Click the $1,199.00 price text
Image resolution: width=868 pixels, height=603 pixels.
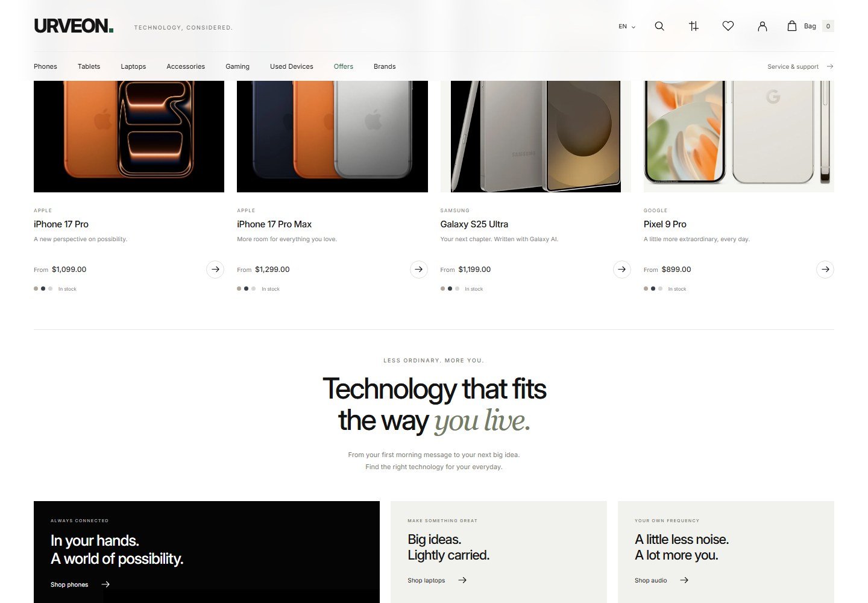click(474, 270)
